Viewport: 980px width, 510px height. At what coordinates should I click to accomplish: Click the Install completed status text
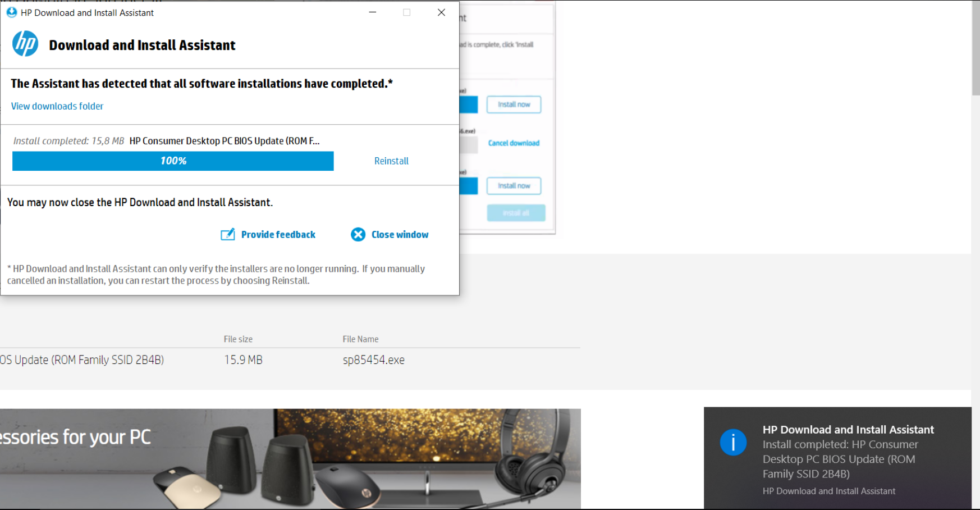tap(68, 140)
